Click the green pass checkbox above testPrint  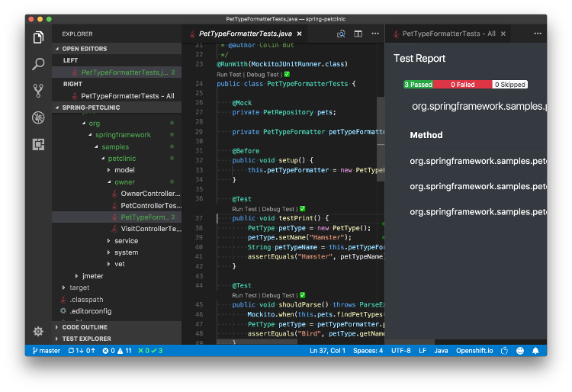303,209
